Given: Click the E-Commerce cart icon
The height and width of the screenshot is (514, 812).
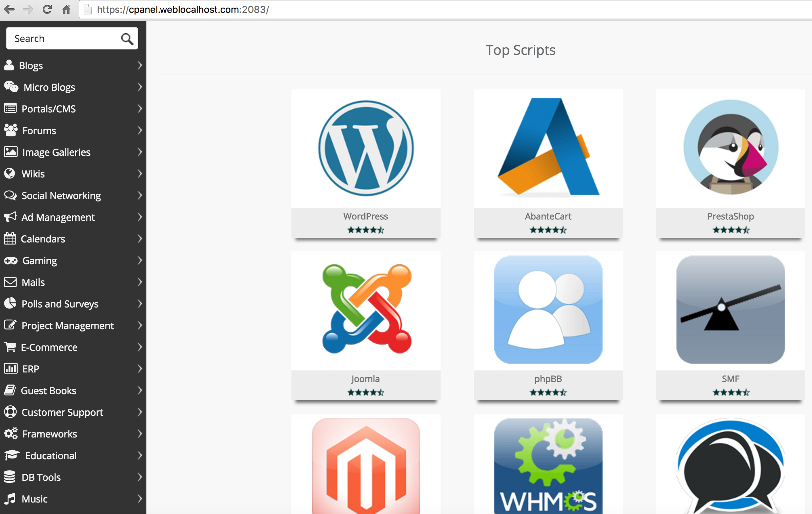Looking at the screenshot, I should coord(10,347).
